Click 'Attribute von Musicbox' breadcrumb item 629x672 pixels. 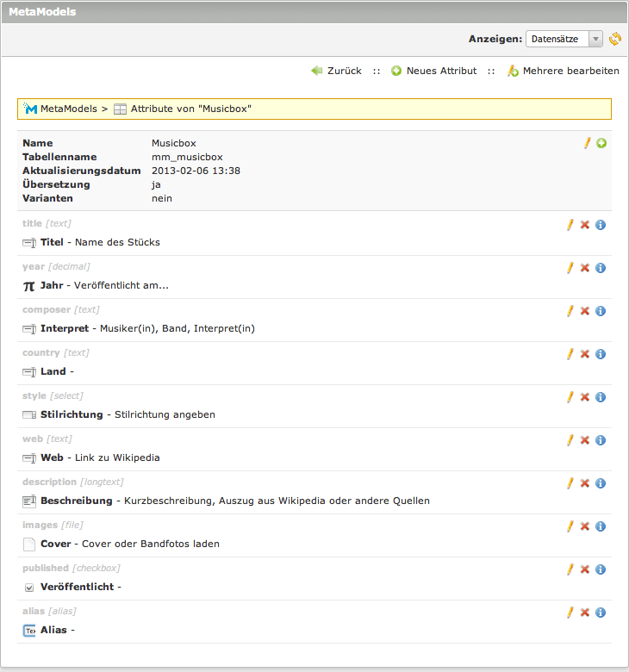[x=190, y=109]
